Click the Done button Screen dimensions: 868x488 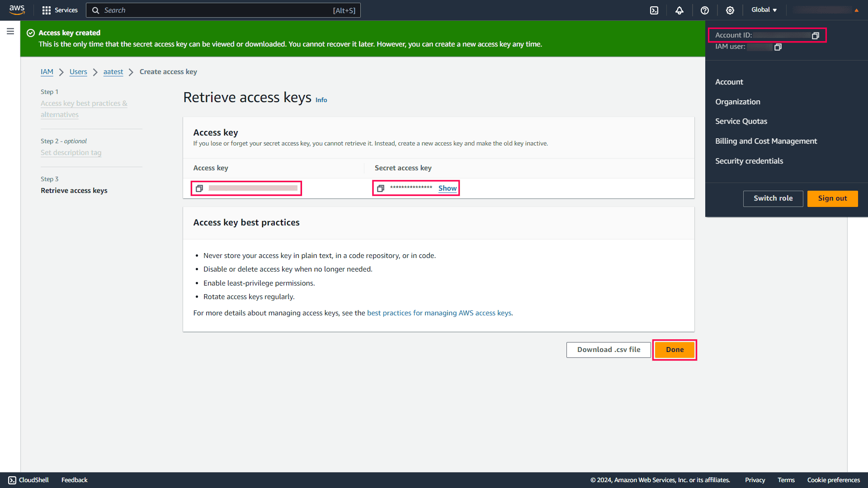coord(674,349)
